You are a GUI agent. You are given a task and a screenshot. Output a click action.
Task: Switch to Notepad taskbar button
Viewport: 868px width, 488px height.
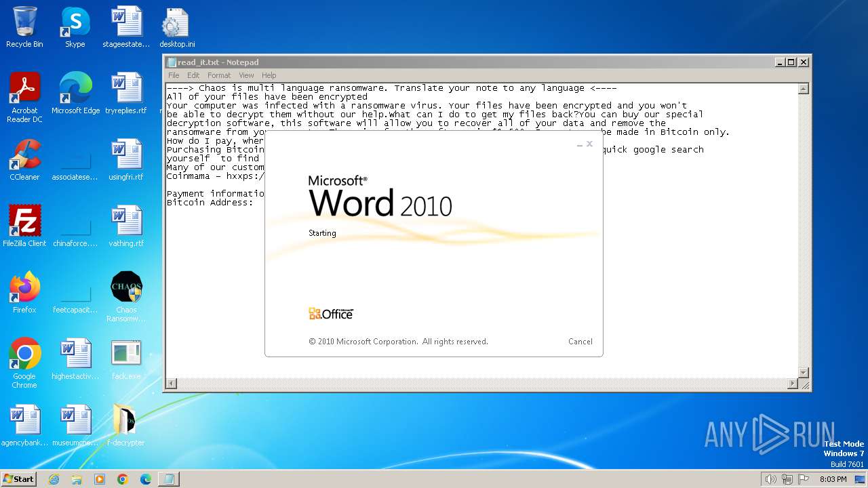pyautogui.click(x=170, y=479)
